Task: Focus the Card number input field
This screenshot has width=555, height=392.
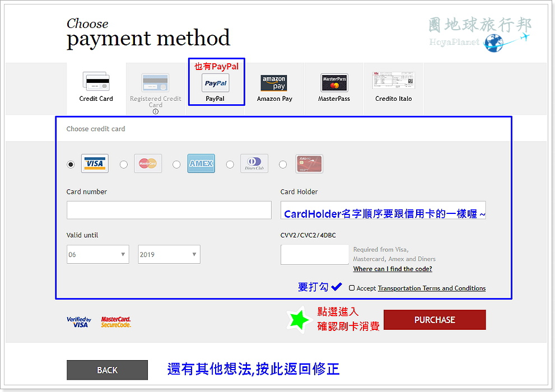Action: (169, 210)
